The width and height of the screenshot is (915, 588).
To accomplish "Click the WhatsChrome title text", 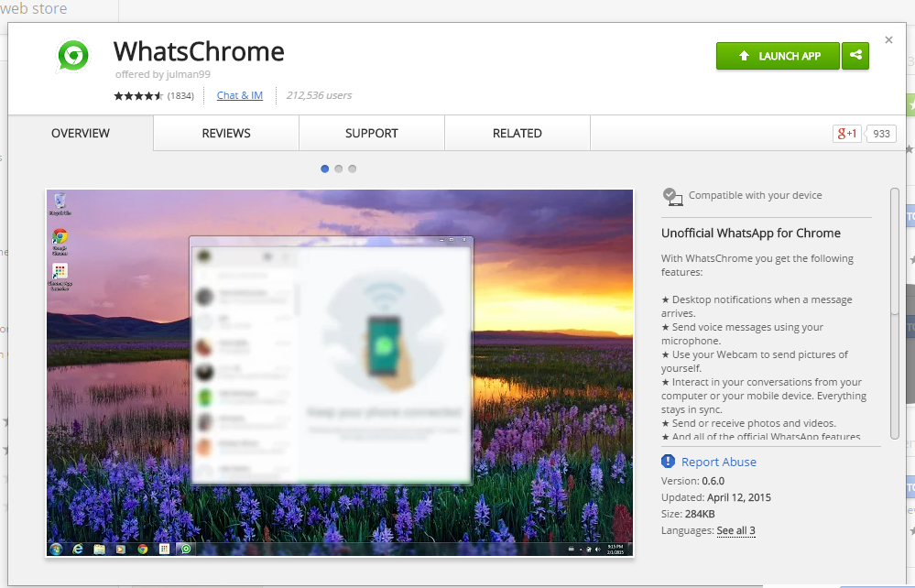I will (199, 51).
